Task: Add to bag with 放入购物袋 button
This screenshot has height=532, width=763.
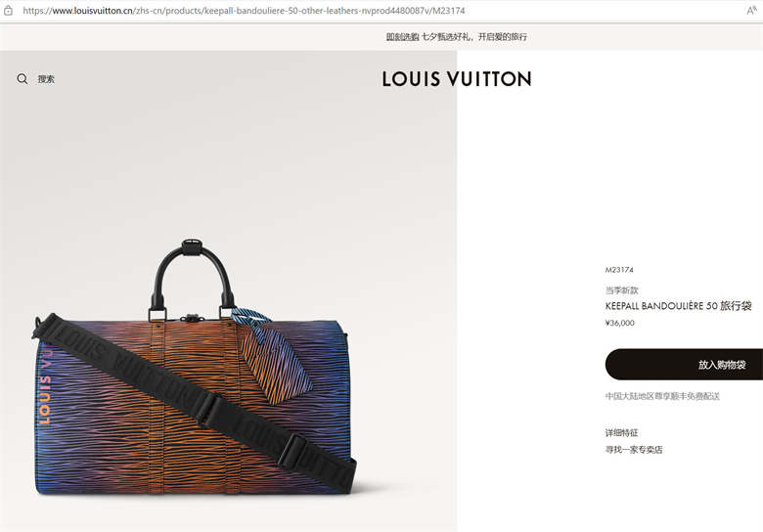Action: (x=684, y=364)
